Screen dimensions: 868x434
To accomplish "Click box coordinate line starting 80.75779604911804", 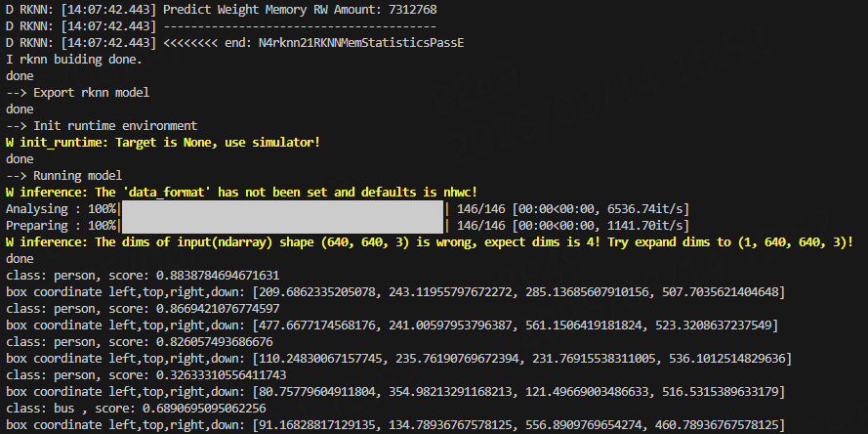I will coord(395,392).
